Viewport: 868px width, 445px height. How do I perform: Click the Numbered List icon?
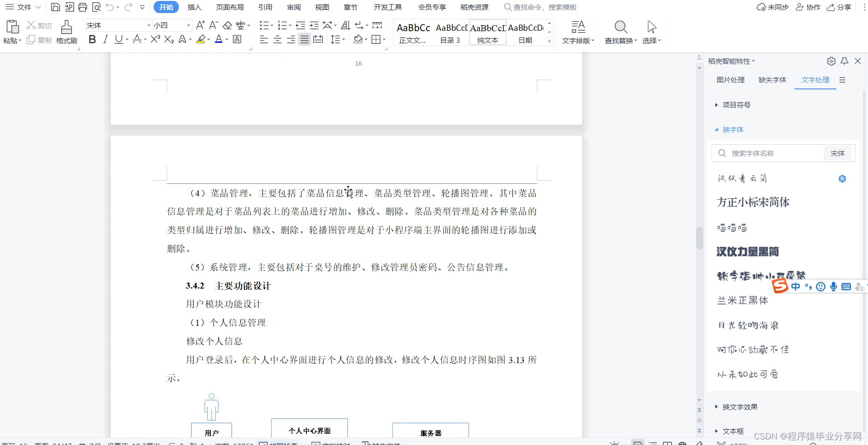282,25
